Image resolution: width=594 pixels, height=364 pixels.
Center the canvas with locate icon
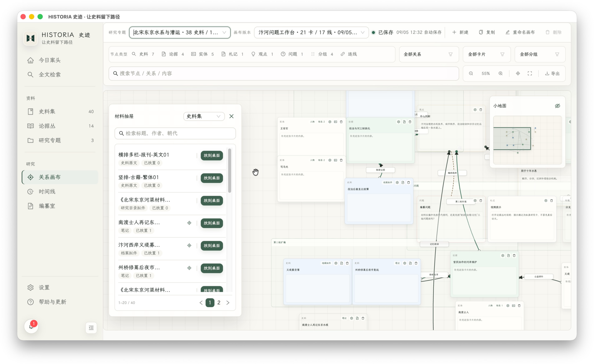point(518,73)
